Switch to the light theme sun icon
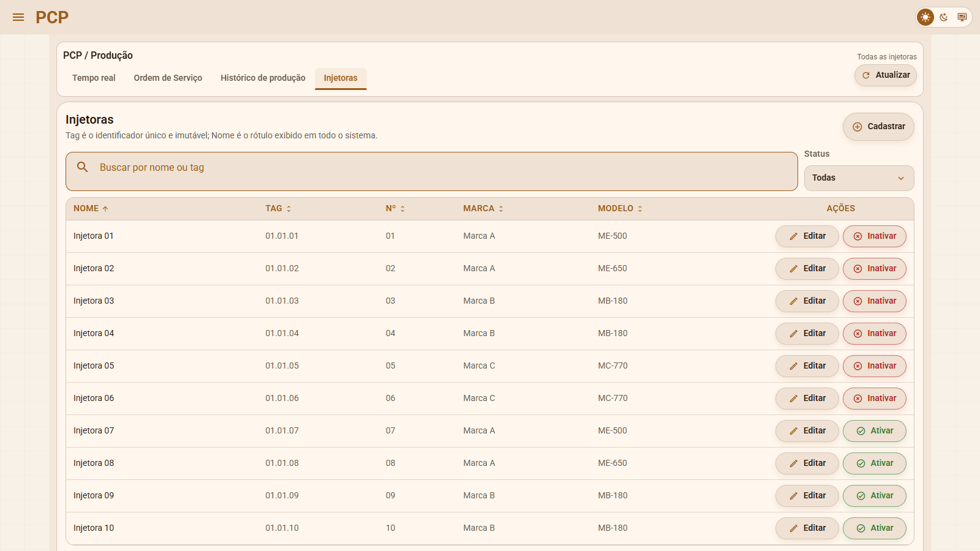 point(925,17)
